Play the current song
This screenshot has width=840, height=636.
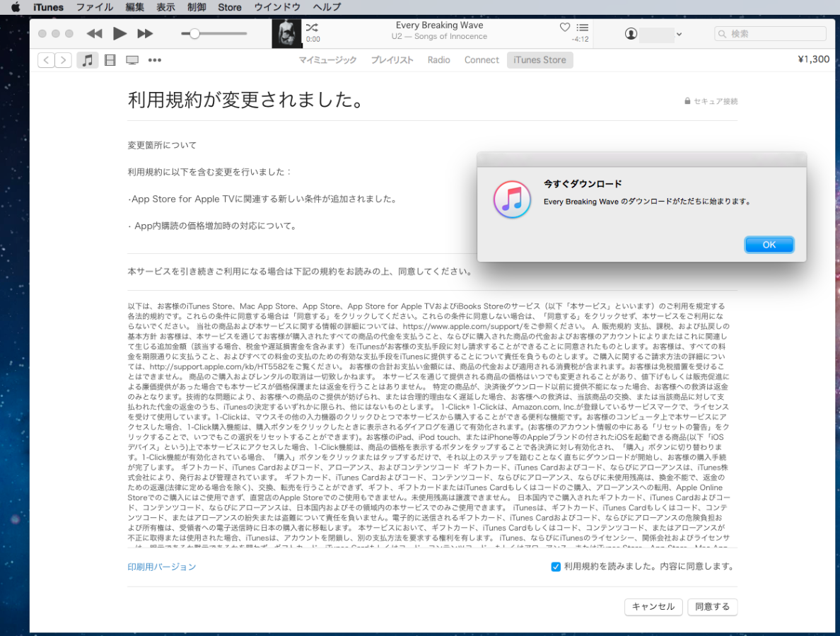pyautogui.click(x=119, y=34)
